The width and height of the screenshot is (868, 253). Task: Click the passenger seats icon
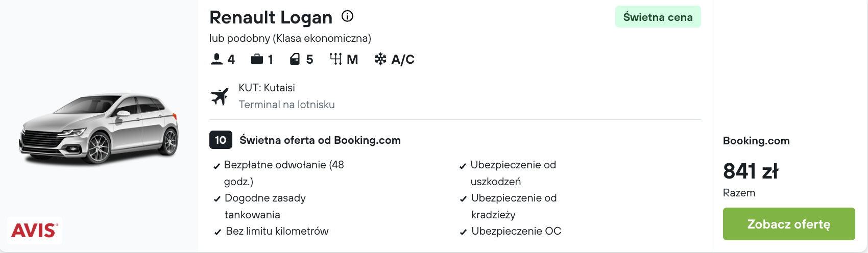[216, 59]
